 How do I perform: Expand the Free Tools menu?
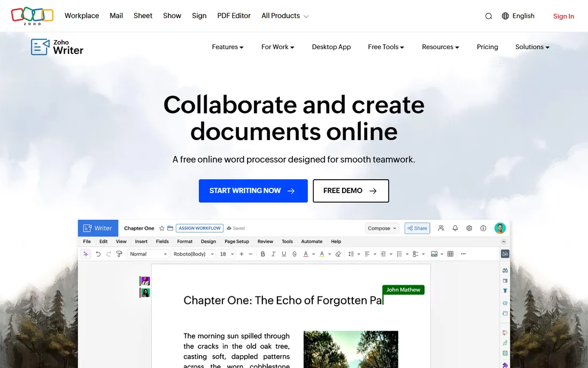click(x=386, y=47)
